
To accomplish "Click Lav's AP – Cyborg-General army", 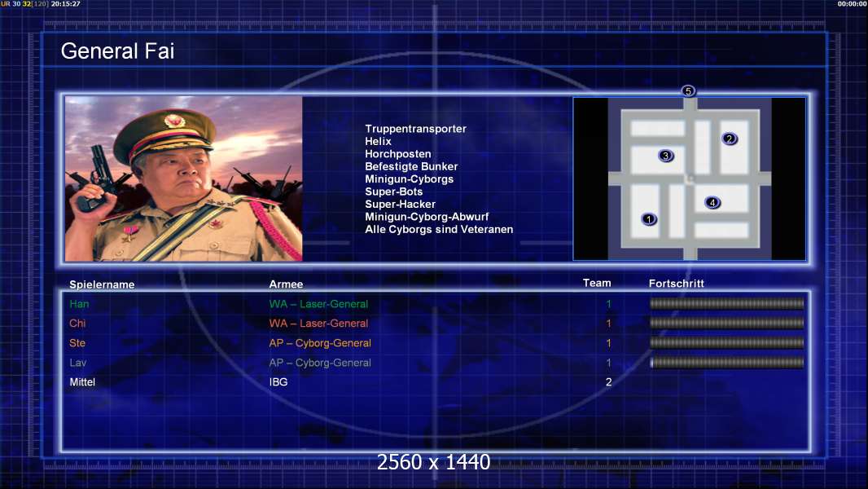I will (x=320, y=363).
